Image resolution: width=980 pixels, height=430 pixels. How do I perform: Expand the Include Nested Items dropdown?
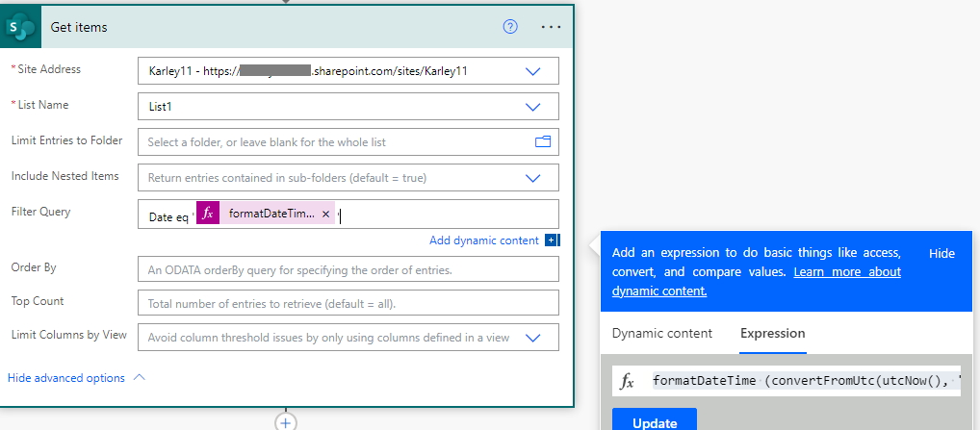click(532, 178)
